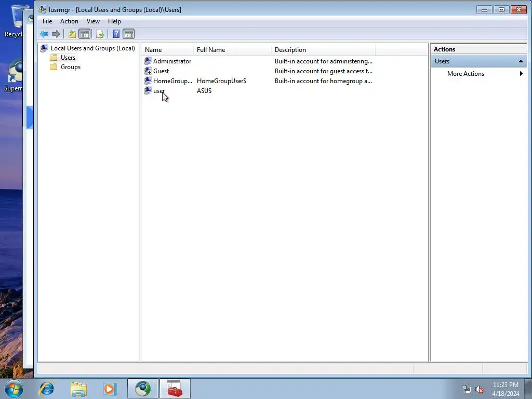Click the lusrmgr title bar icon
The image size is (532, 399).
tap(42, 9)
